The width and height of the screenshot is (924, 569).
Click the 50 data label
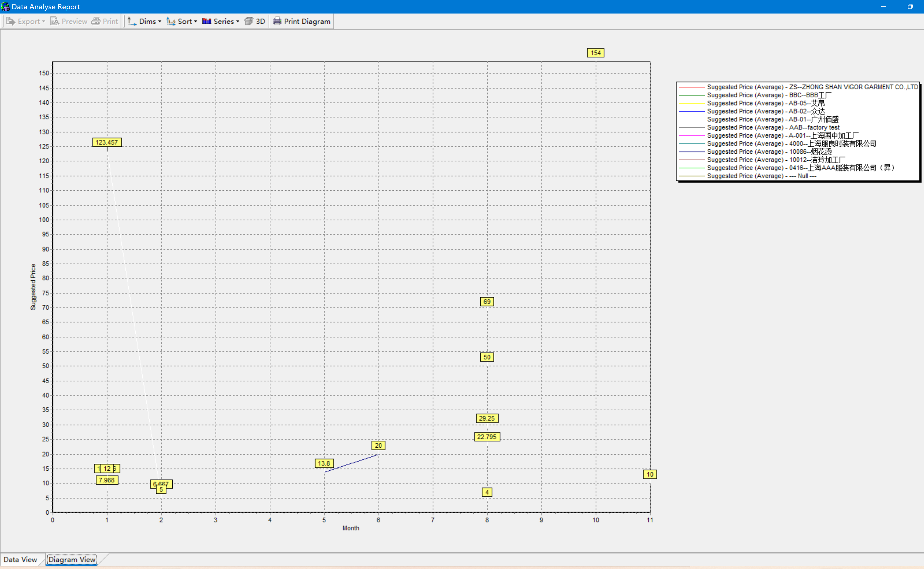tap(487, 357)
